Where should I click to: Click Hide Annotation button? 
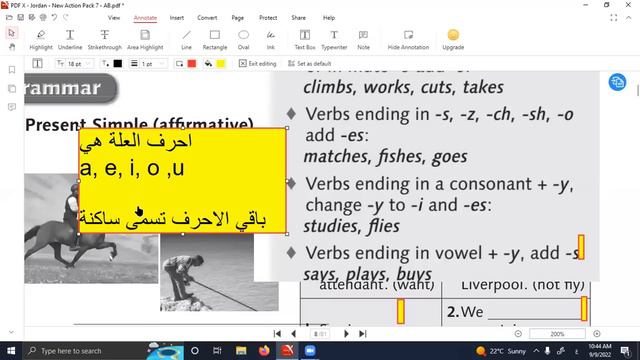pyautogui.click(x=408, y=40)
